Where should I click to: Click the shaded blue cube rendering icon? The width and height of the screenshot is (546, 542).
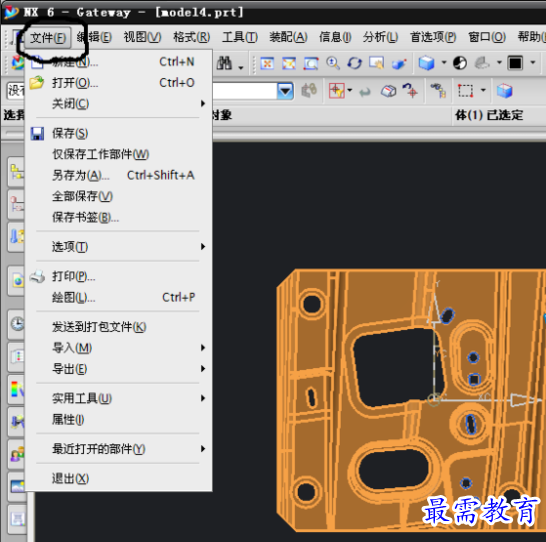[426, 63]
